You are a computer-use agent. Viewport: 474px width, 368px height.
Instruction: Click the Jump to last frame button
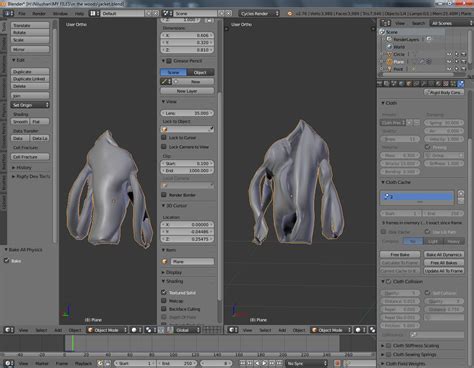pos(279,363)
